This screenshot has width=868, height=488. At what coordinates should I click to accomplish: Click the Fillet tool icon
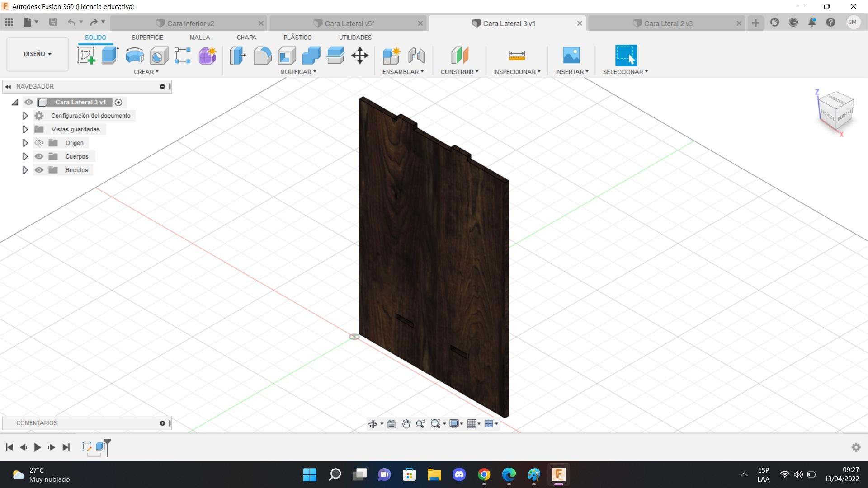pos(262,56)
